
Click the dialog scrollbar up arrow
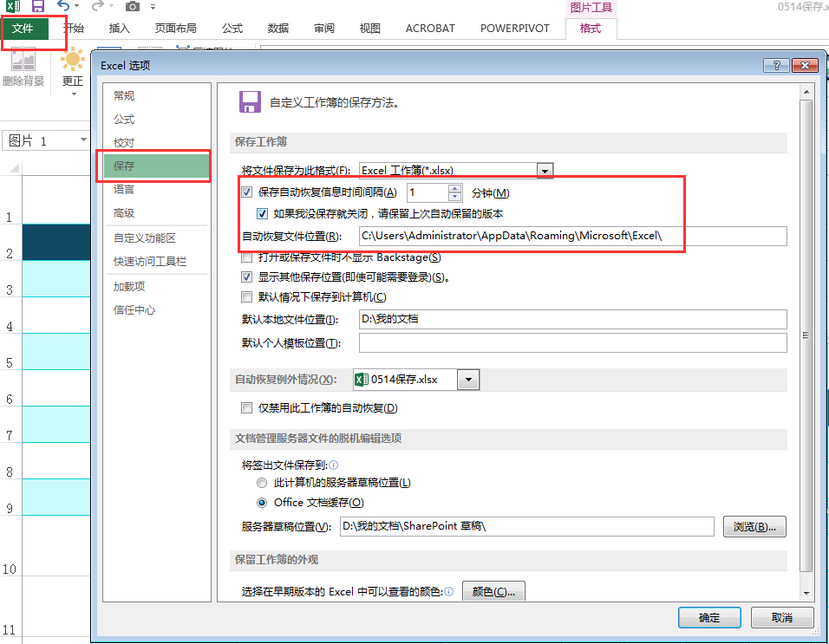(806, 92)
